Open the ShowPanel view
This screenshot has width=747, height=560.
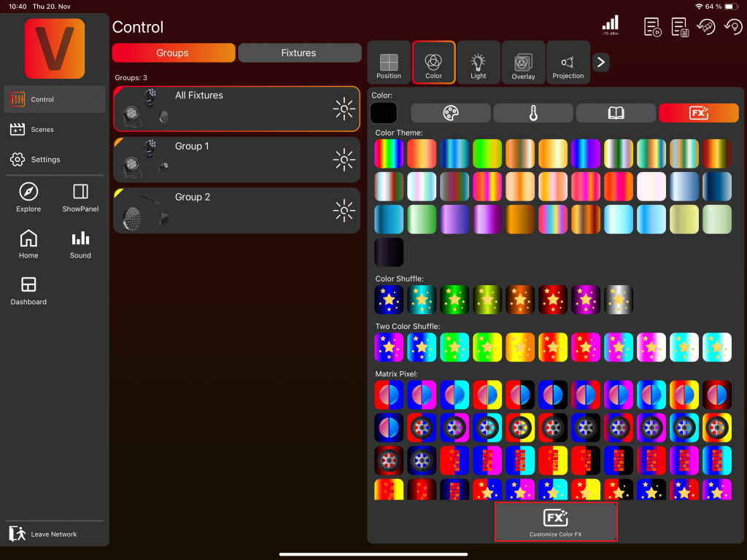(80, 198)
